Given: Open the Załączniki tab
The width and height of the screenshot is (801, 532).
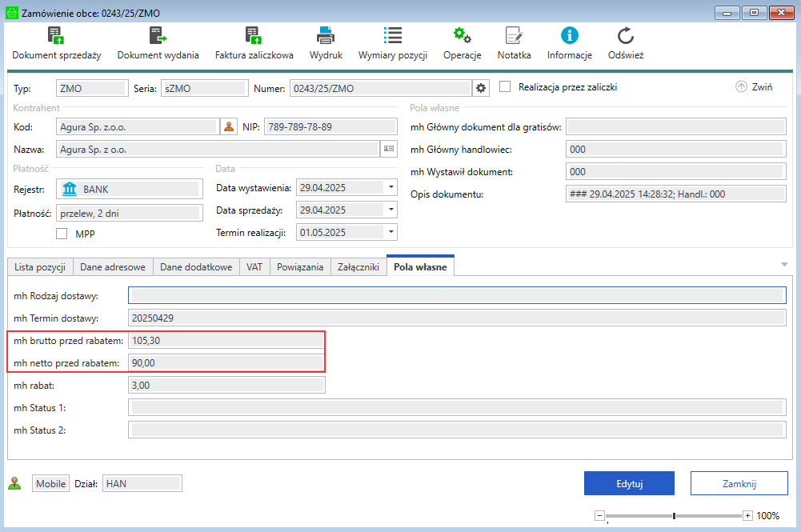Looking at the screenshot, I should (358, 267).
